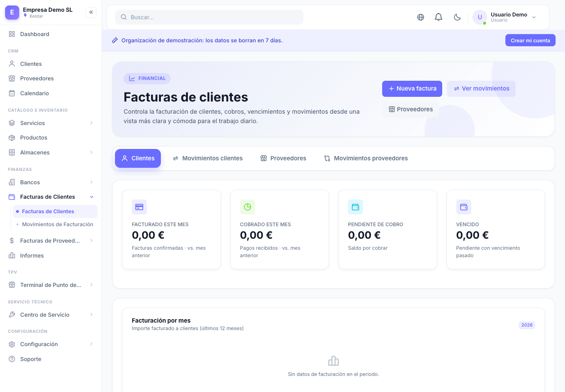The height and width of the screenshot is (392, 565).
Task: Click the Crear mi cuenta button
Action: (530, 40)
